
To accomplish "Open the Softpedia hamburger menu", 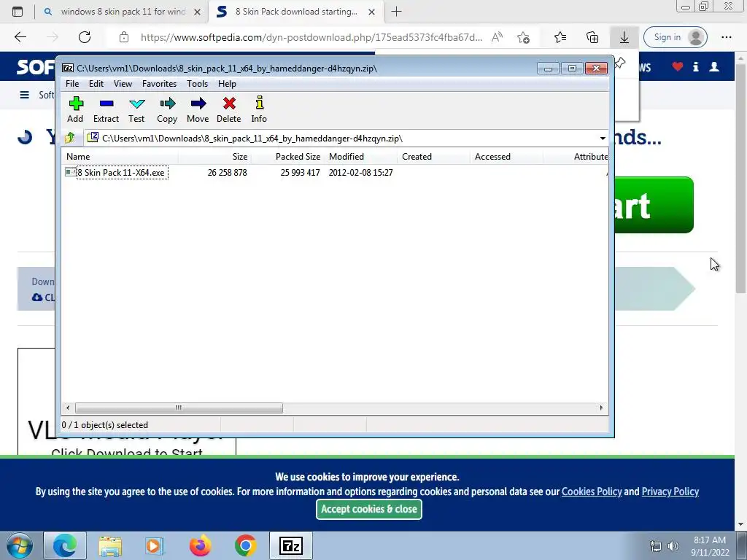I will [x=24, y=95].
